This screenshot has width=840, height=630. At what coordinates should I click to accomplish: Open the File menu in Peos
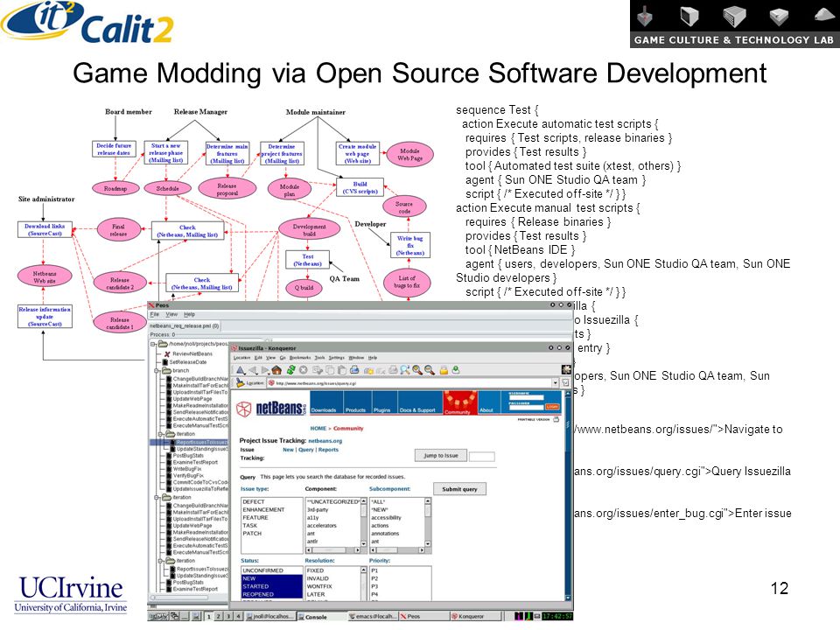pyautogui.click(x=154, y=314)
